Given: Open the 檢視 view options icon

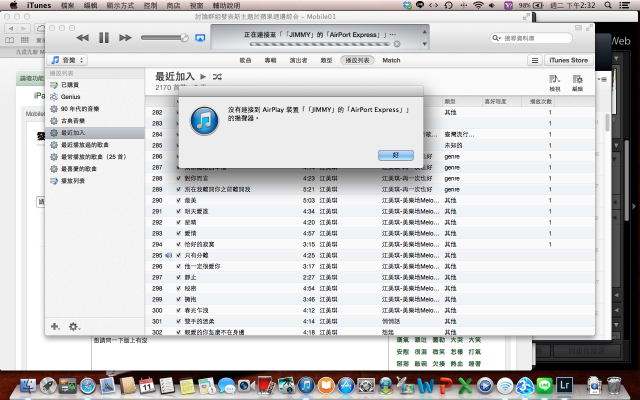Looking at the screenshot, I should click(554, 82).
